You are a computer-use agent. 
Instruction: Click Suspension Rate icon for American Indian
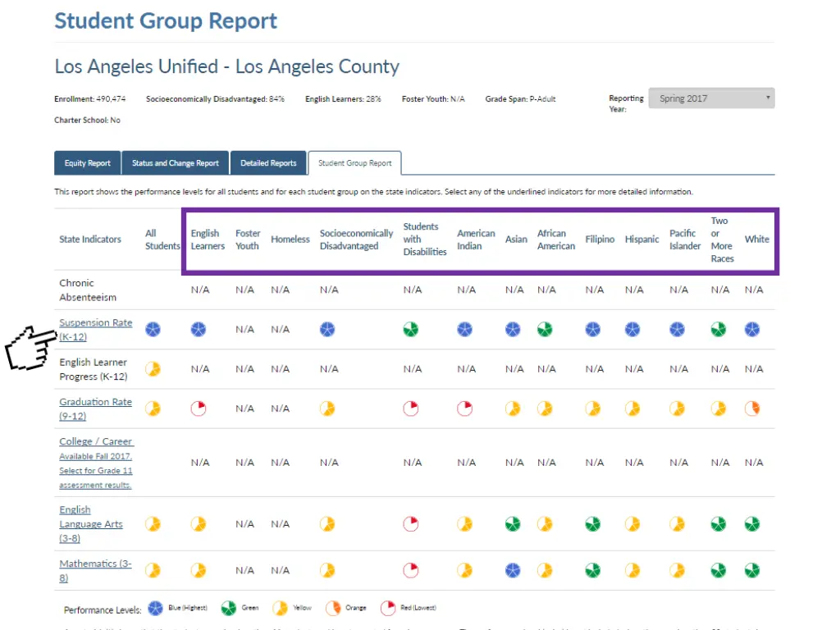(x=465, y=329)
